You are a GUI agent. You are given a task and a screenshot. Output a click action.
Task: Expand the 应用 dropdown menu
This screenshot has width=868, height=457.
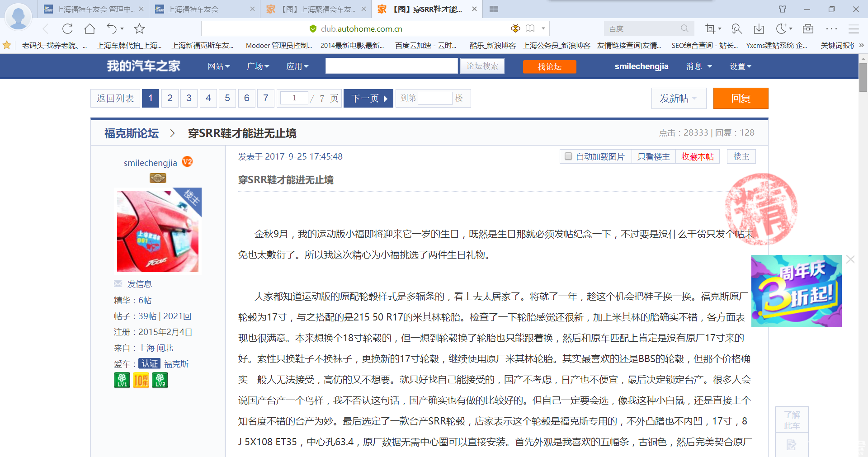coord(297,66)
